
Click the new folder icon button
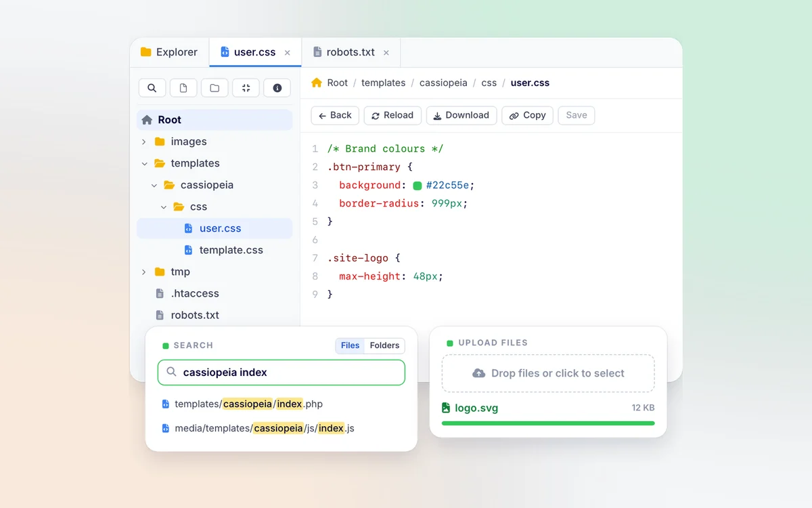pyautogui.click(x=215, y=88)
